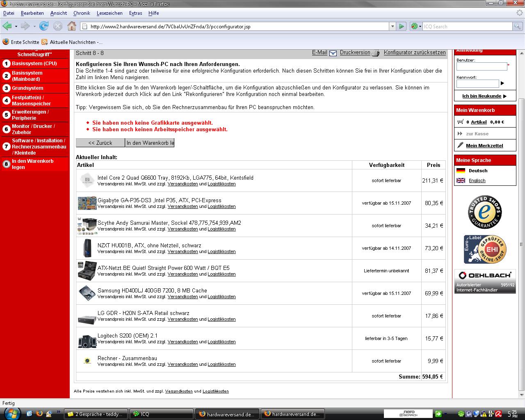Click zur Kasse link
The image size is (525, 420).
tap(477, 134)
